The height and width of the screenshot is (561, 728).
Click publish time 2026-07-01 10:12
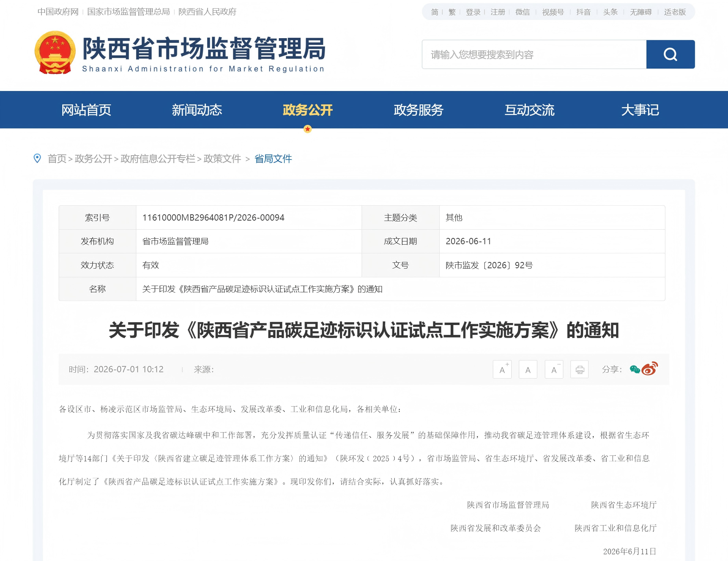pyautogui.click(x=128, y=369)
